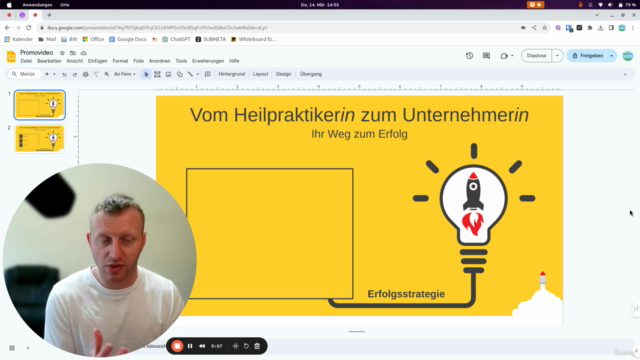Open the Folie menu
This screenshot has width=640, height=360.
[138, 61]
